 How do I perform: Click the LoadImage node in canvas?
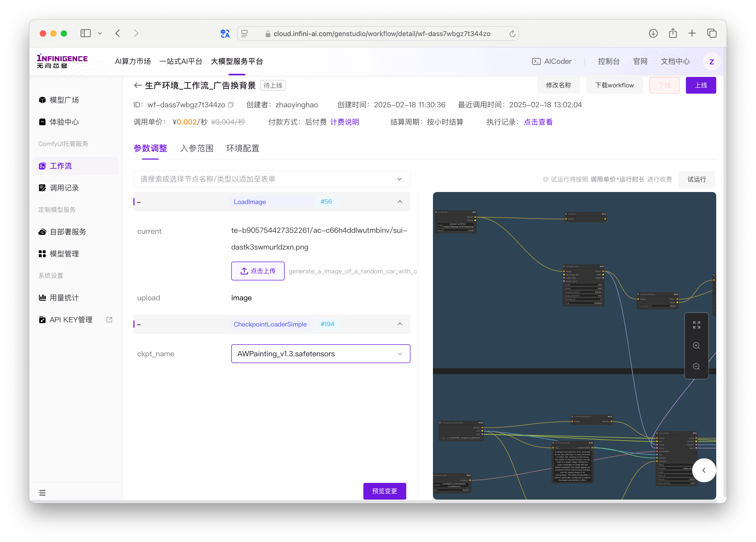point(455,221)
